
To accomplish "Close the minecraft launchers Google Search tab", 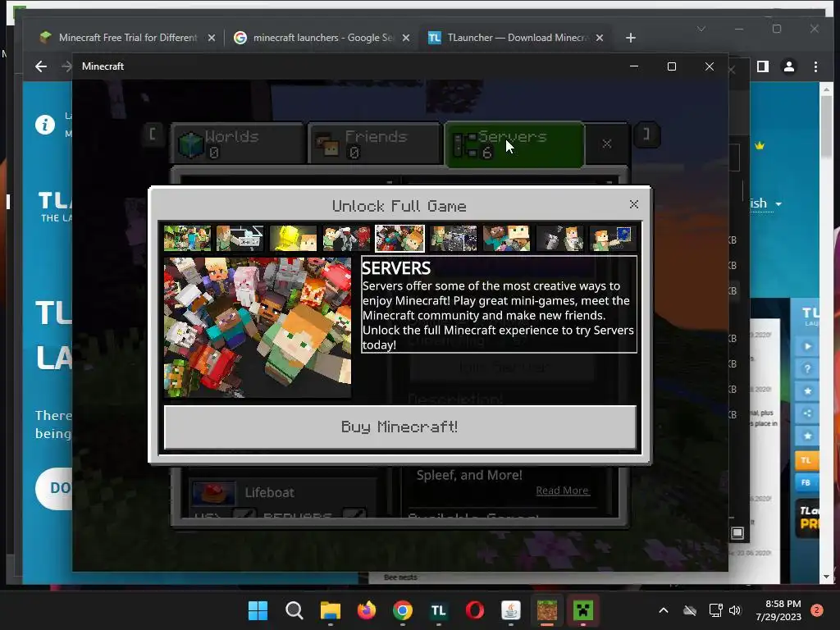I will pos(406,38).
